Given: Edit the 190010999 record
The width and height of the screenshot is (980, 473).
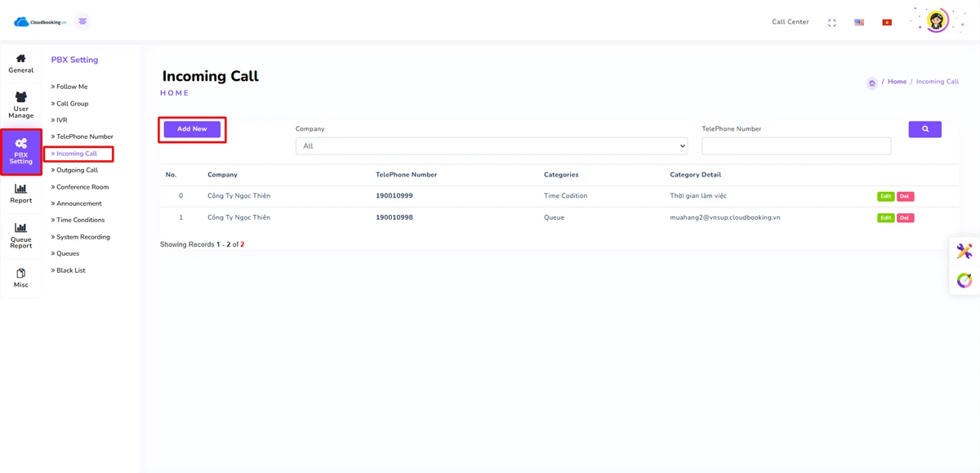Looking at the screenshot, I should click(x=885, y=197).
